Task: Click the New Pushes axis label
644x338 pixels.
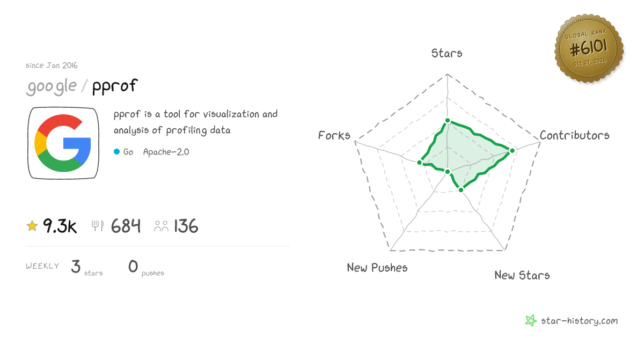Action: click(377, 267)
